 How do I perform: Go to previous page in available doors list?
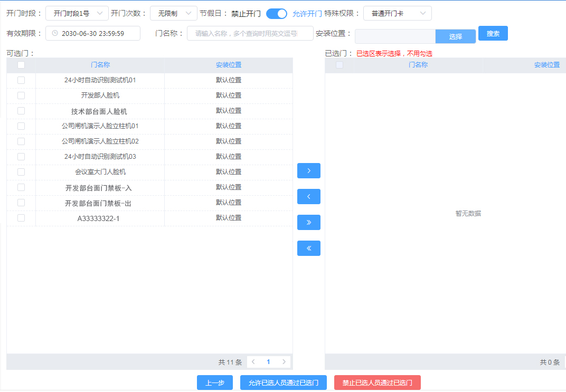coord(253,362)
